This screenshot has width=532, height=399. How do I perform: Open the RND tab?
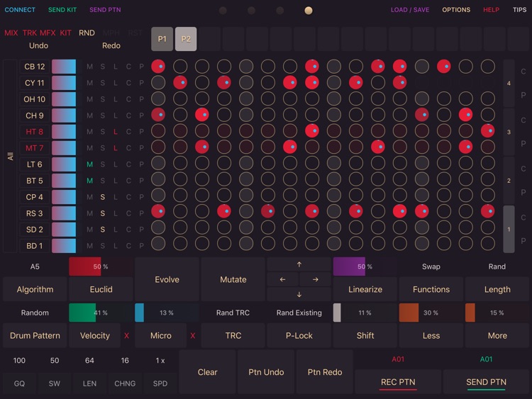click(87, 33)
